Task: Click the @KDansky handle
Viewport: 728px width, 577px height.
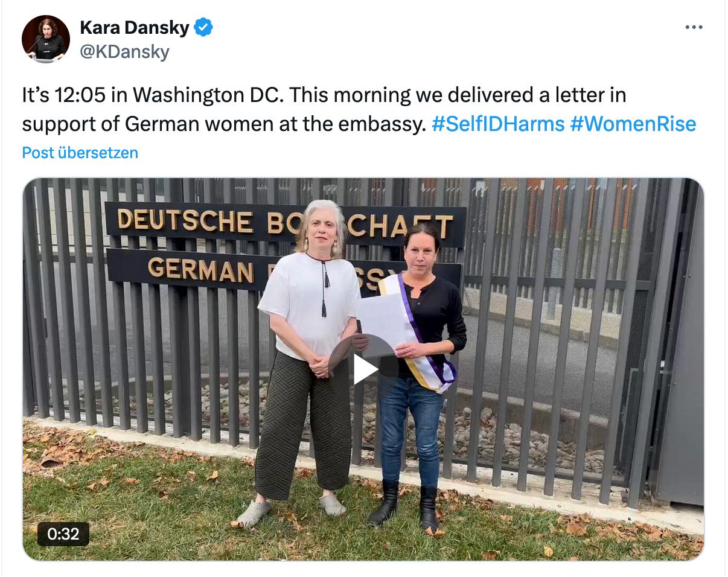Action: [124, 52]
